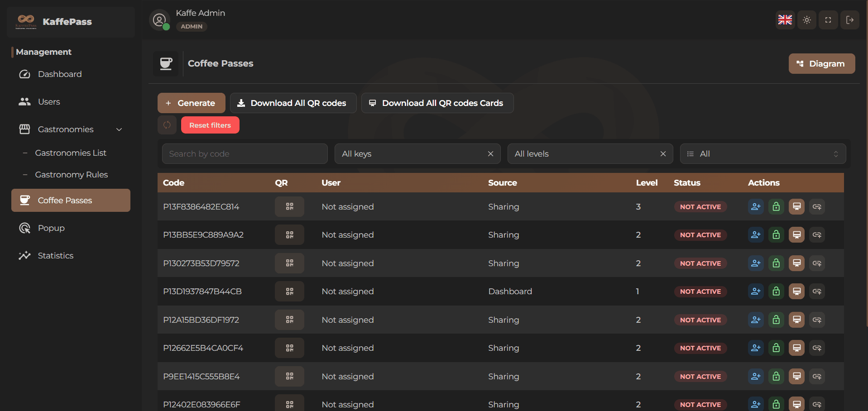Open QR code for pass P13F8386482EC814

point(289,207)
